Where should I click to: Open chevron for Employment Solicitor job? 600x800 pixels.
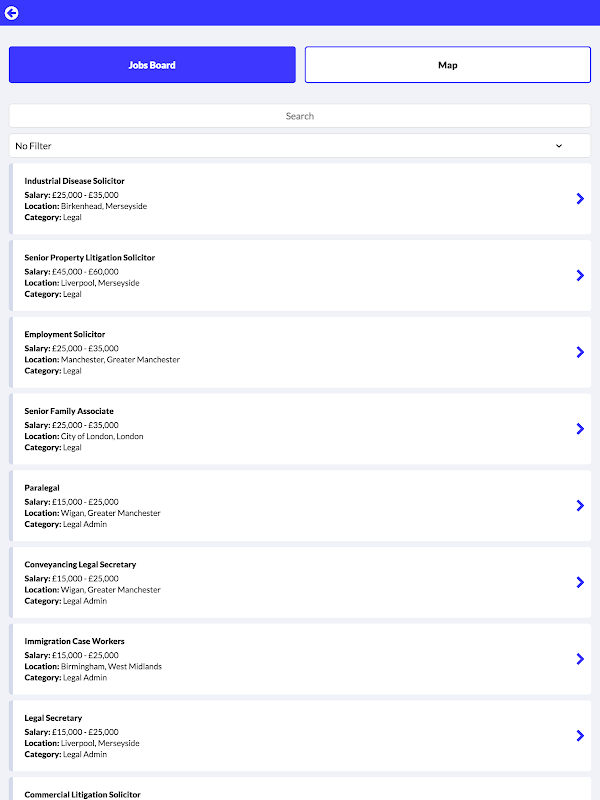click(x=580, y=352)
